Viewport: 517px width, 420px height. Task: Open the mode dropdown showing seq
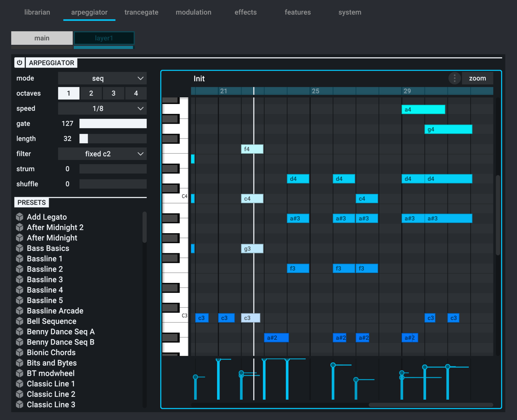tap(102, 78)
